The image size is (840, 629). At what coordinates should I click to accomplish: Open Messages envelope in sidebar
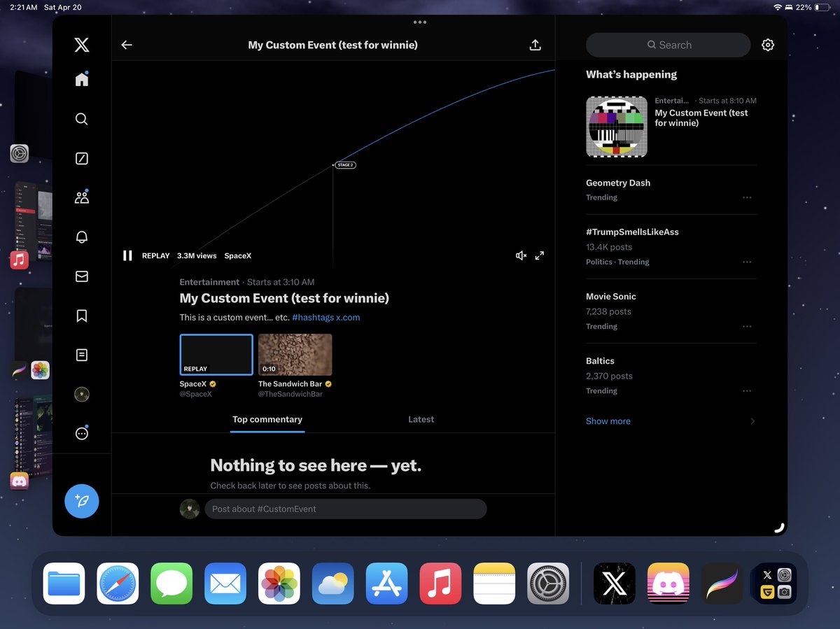click(82, 276)
